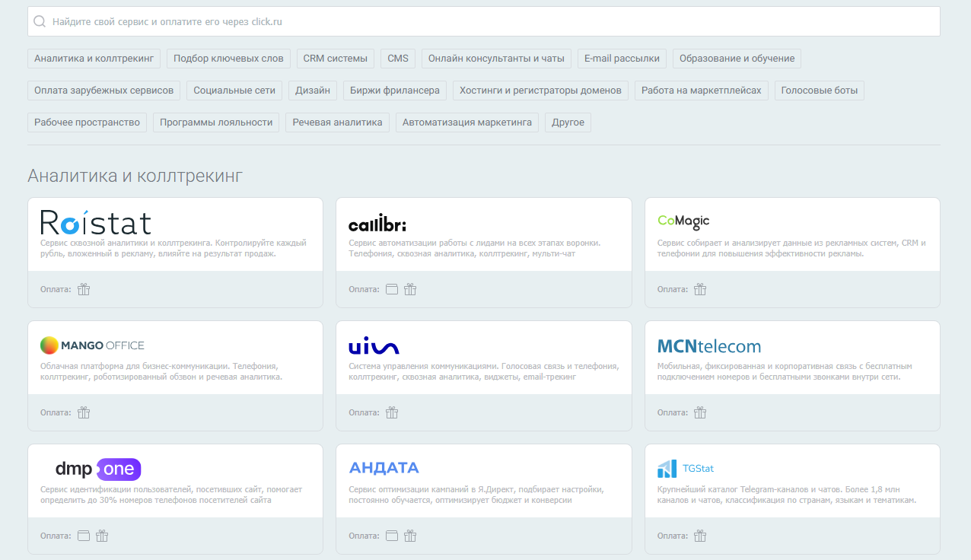Screen dimensions: 971x560
Task: Select the UIS logo
Action: (374, 346)
